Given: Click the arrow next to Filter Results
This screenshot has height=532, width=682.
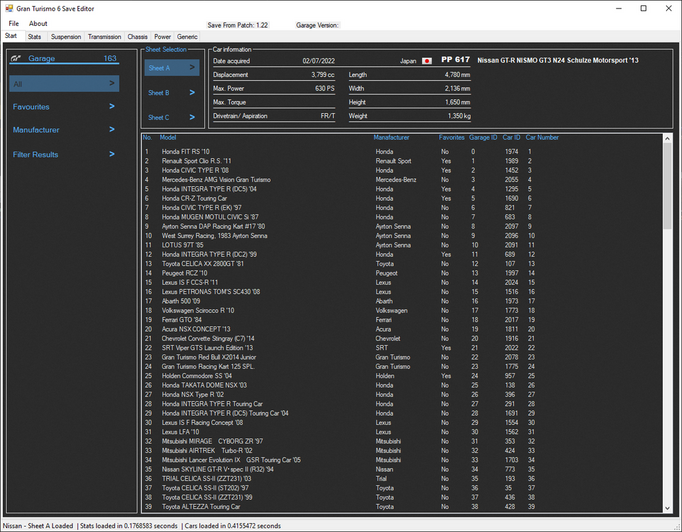Looking at the screenshot, I should point(112,154).
